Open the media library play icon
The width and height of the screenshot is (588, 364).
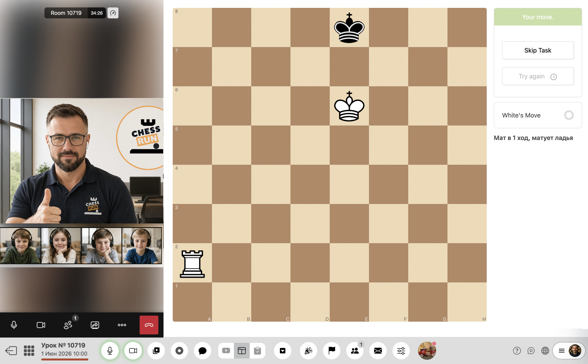pyautogui.click(x=156, y=351)
